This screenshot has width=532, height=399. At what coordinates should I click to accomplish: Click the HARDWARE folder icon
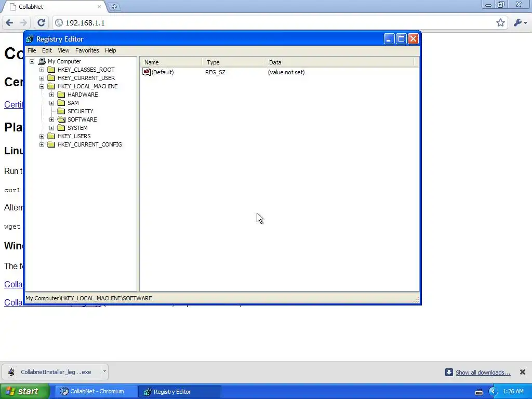tap(61, 95)
